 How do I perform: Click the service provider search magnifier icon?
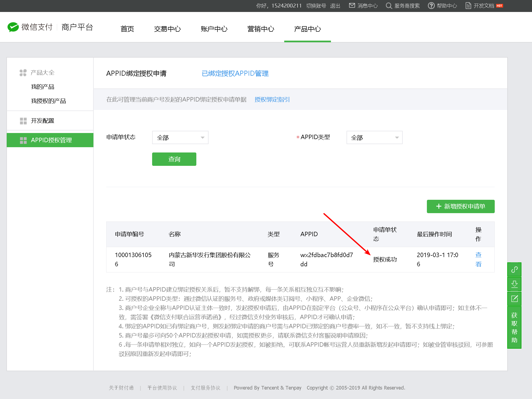[x=389, y=6]
